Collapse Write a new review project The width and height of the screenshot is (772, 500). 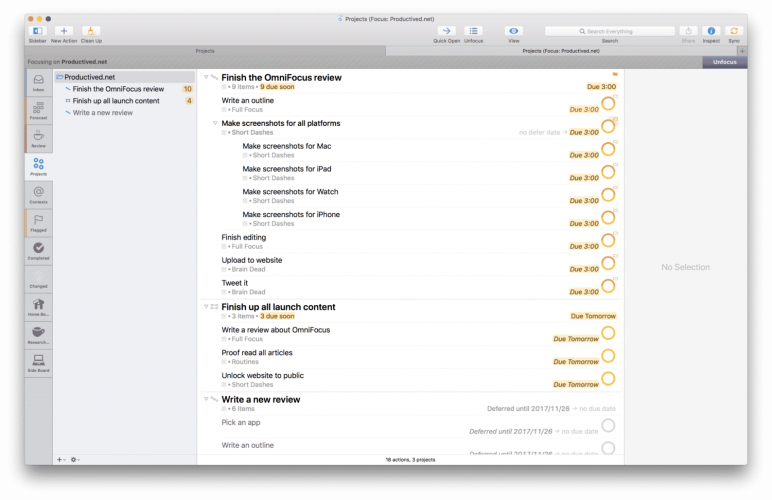click(206, 399)
